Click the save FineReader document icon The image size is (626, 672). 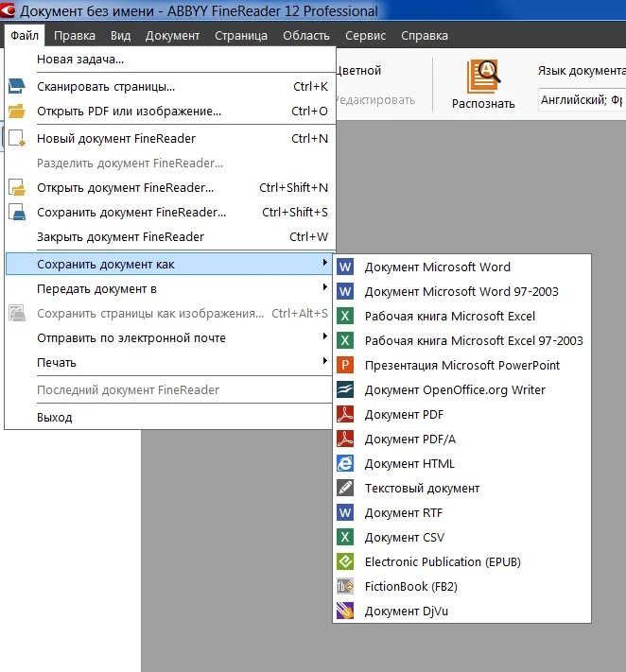pyautogui.click(x=17, y=212)
